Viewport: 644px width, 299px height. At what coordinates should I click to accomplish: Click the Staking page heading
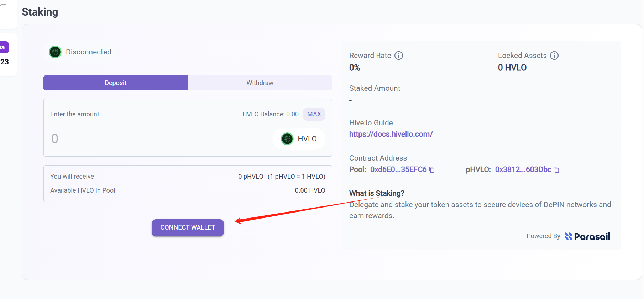coord(40,12)
